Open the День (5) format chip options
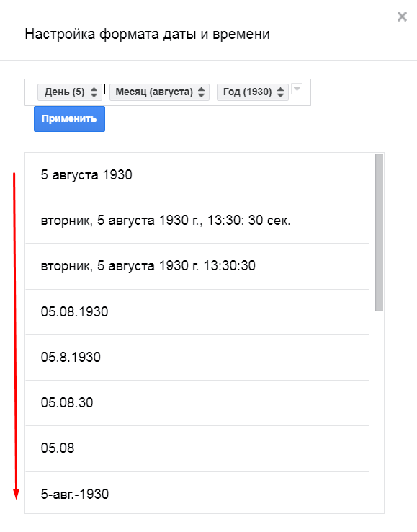Viewport: 417px width, 532px height. click(x=69, y=92)
